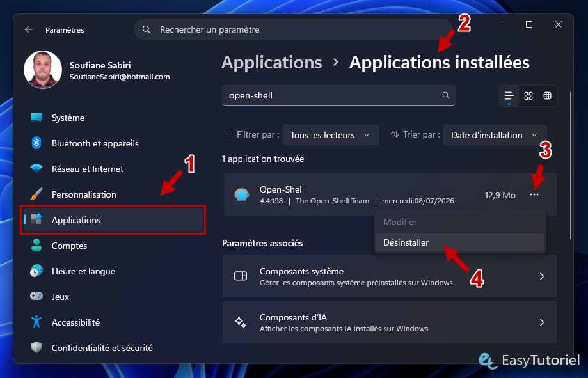Click the Open-Shell application name
The width and height of the screenshot is (588, 378).
tap(282, 189)
